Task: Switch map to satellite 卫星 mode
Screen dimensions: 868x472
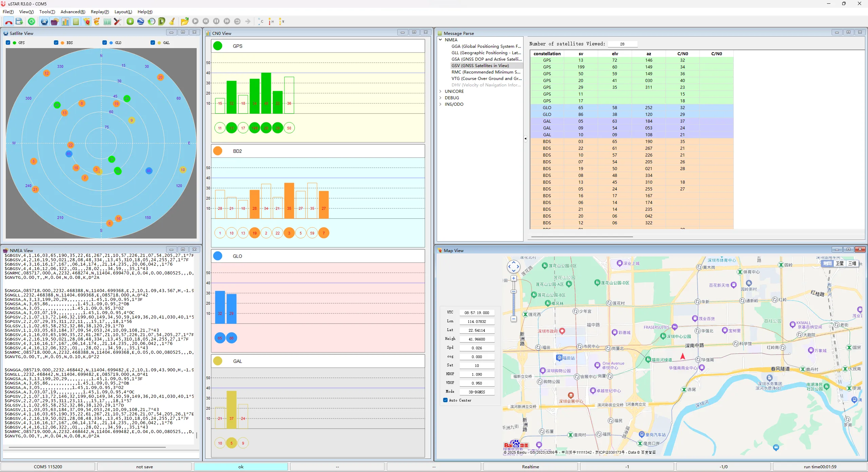Action: (x=840, y=264)
